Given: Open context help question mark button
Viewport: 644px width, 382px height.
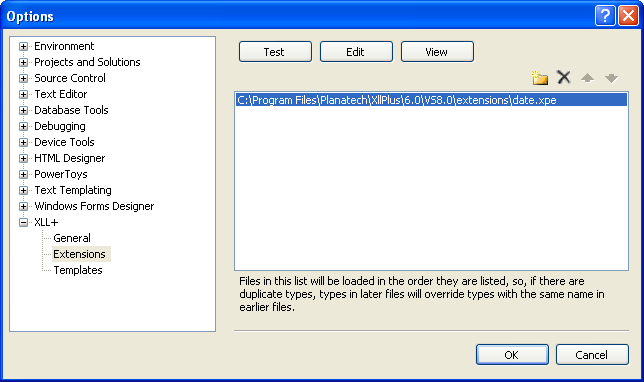Looking at the screenshot, I should coord(605,16).
